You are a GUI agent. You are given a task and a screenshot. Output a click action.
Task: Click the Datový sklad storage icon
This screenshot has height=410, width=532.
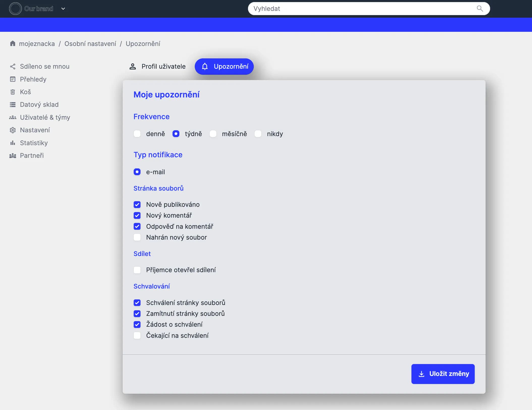13,105
